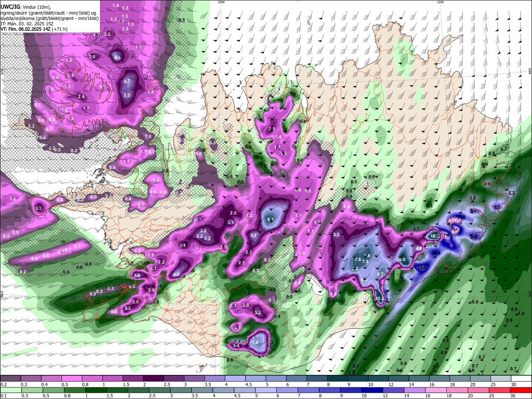
Task: Pick the first swatch of the snow legend
Action: [10, 379]
